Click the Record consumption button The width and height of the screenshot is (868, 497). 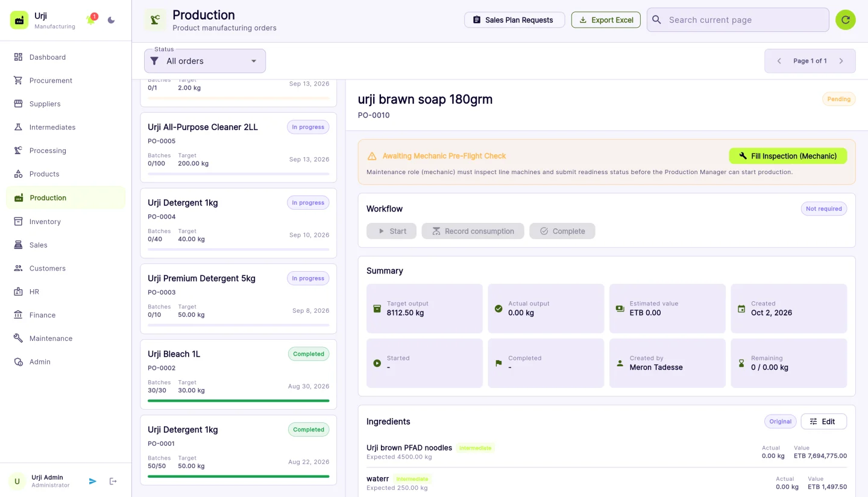[x=473, y=231]
